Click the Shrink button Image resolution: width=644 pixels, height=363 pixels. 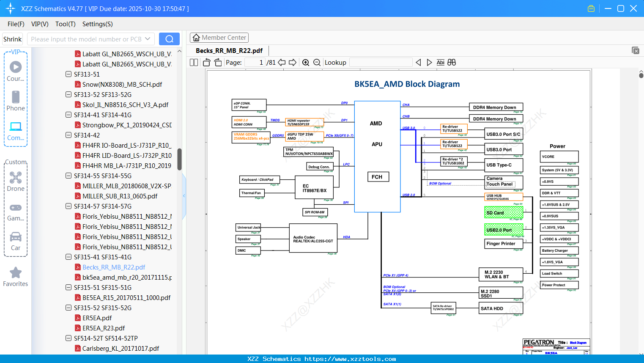pos(13,39)
